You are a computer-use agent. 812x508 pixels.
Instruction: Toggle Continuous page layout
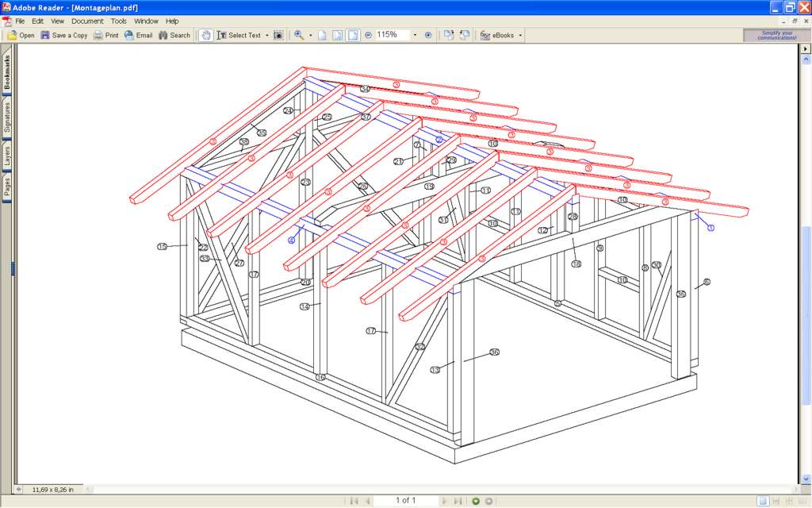(775, 501)
